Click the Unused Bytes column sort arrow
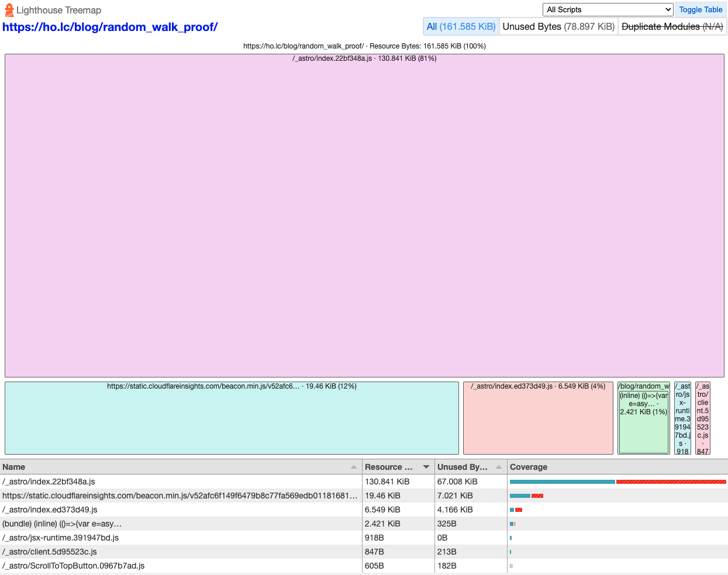 pyautogui.click(x=500, y=466)
